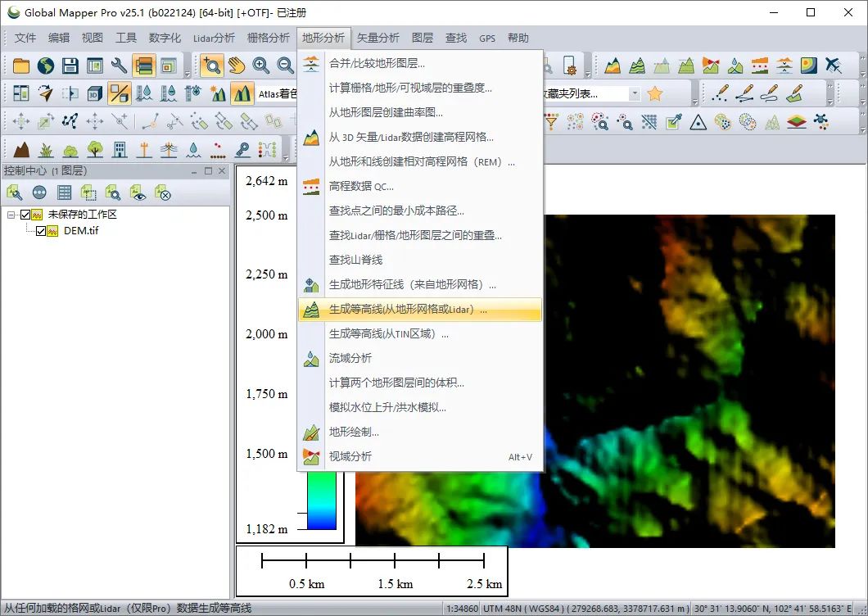Click the close layer icon in Control Center

click(162, 192)
